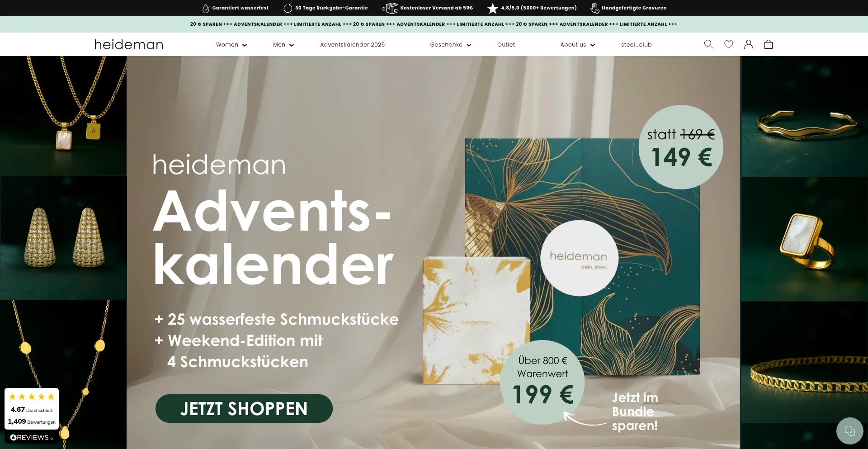Open the chat bubble widget
Screen dimensions: 868x449
[850, 431]
